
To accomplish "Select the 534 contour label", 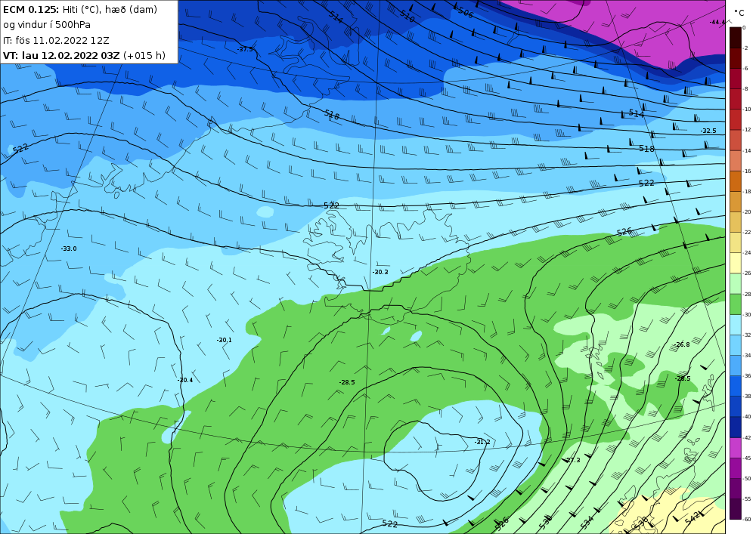I will click(x=587, y=522).
